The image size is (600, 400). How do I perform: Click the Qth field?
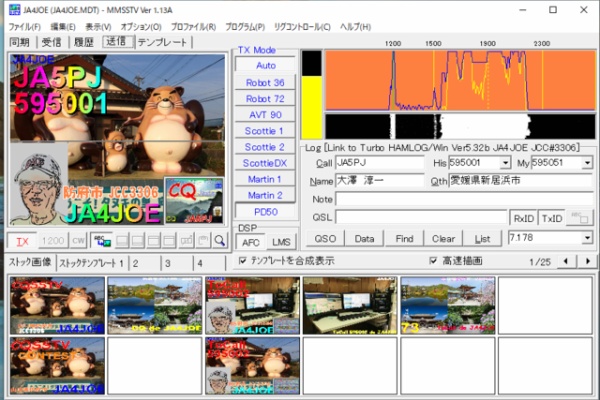point(521,181)
